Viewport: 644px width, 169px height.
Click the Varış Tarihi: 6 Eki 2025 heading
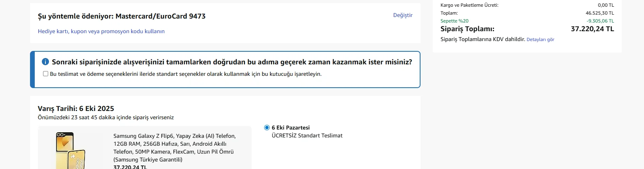point(76,109)
